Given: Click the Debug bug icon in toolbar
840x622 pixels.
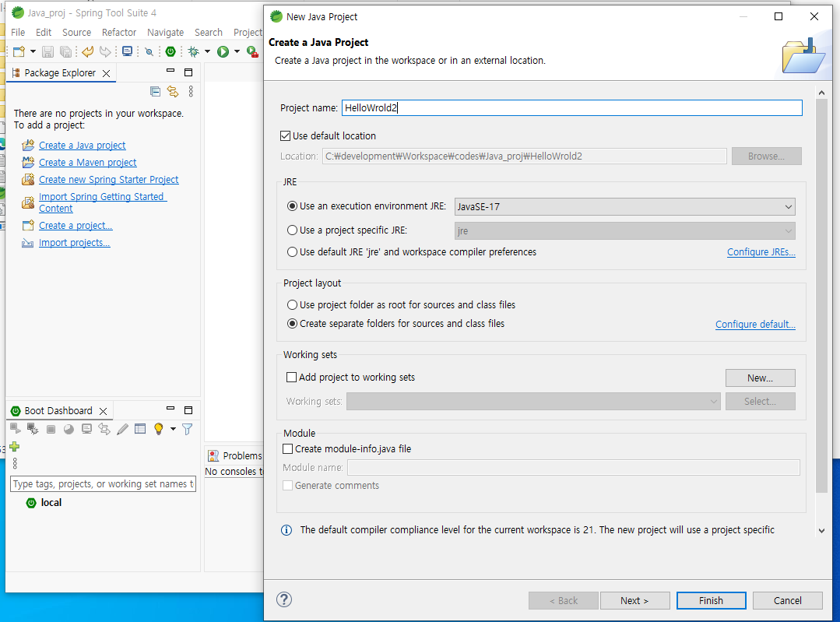Looking at the screenshot, I should (193, 51).
